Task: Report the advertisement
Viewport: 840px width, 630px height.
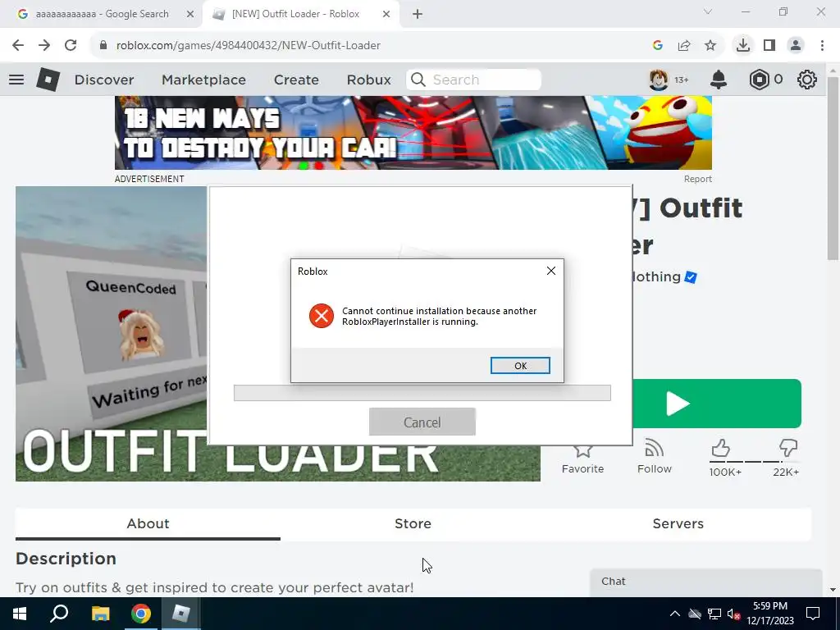Action: (x=697, y=179)
